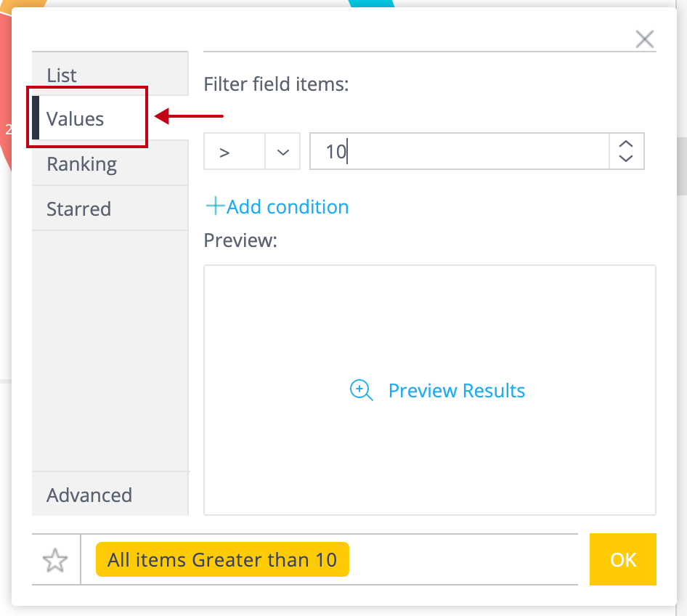Image resolution: width=687 pixels, height=616 pixels.
Task: Click the magnifier preview icon
Action: [x=361, y=391]
